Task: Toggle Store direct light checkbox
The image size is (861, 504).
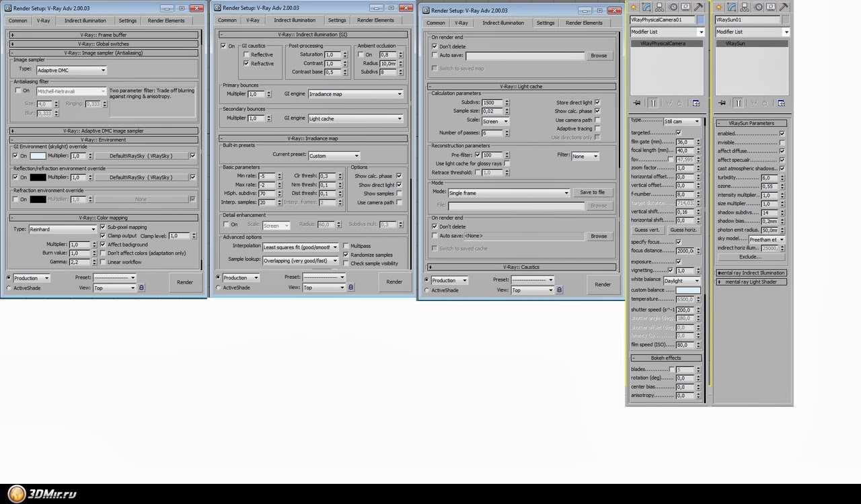Action: [x=597, y=103]
